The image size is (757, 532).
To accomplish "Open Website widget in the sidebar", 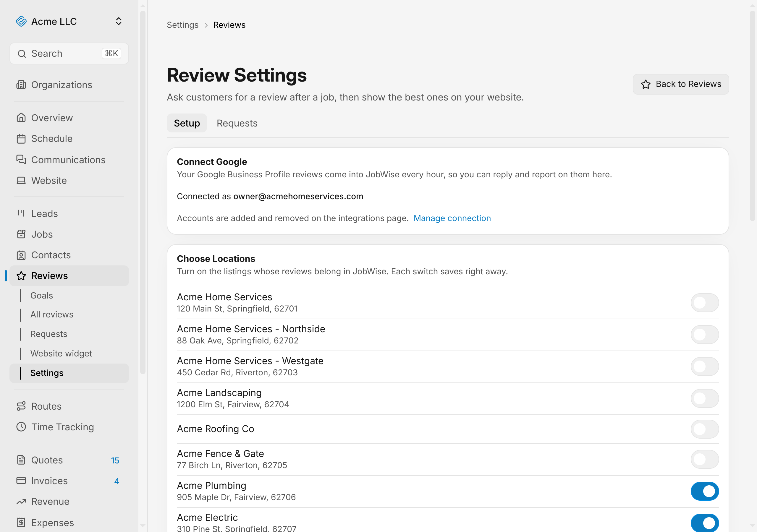I will coord(61,353).
